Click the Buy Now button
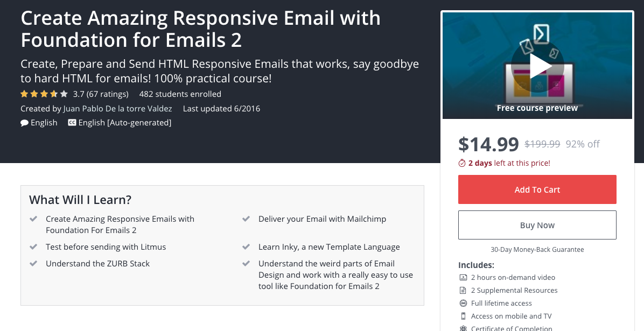The height and width of the screenshot is (331, 644). coord(537,225)
